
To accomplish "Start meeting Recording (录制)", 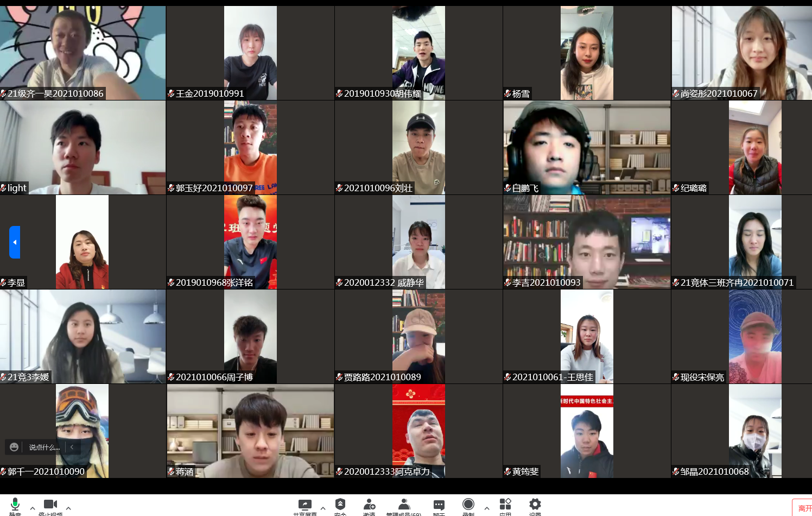I will (x=468, y=505).
